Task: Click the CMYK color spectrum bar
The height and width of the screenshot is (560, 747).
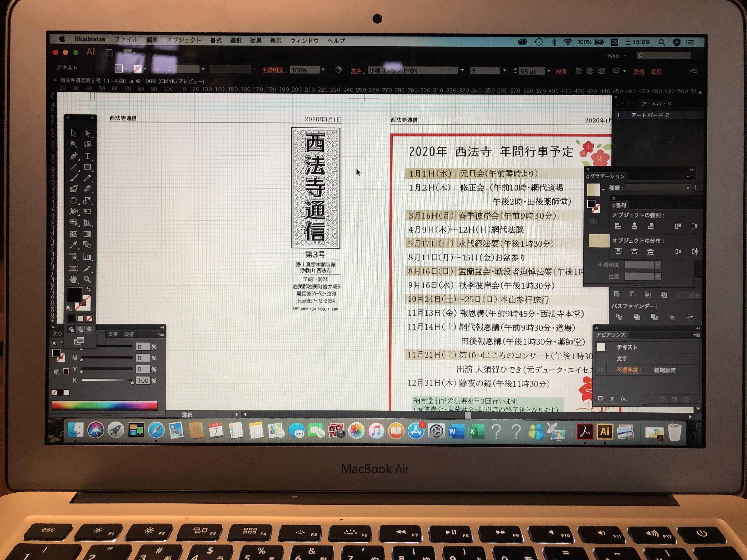Action: 104,405
